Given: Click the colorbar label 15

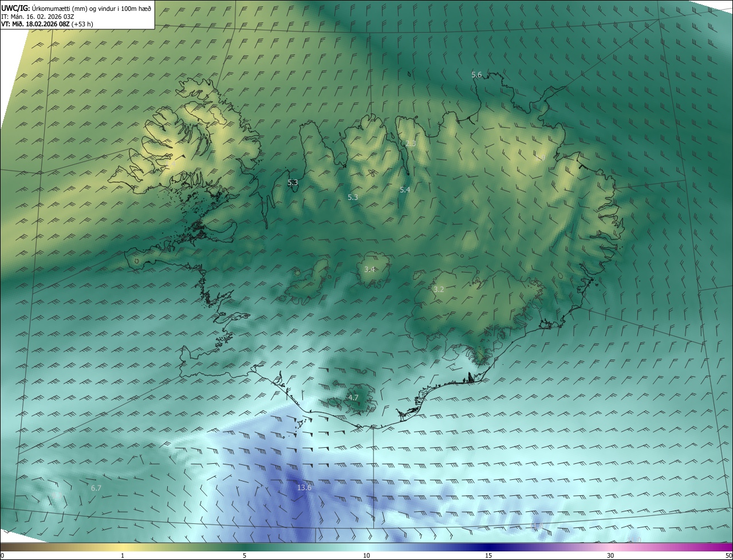Looking at the screenshot, I should (x=488, y=555).
